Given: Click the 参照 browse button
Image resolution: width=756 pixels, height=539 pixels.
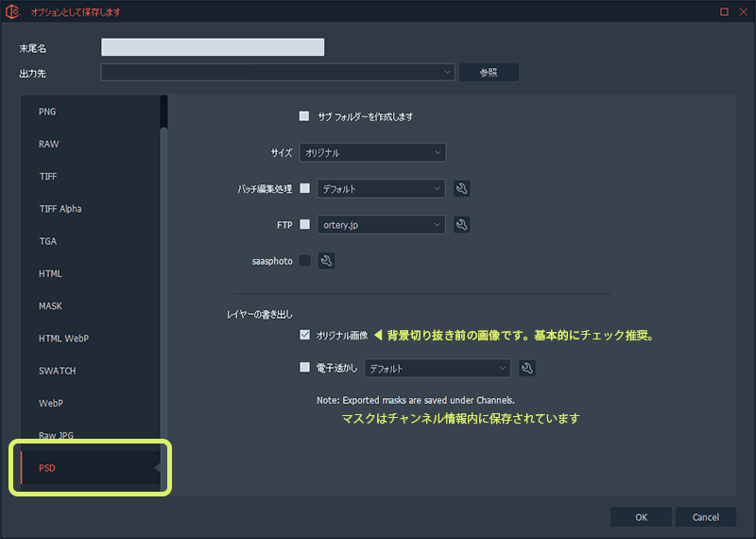Looking at the screenshot, I should [x=489, y=72].
